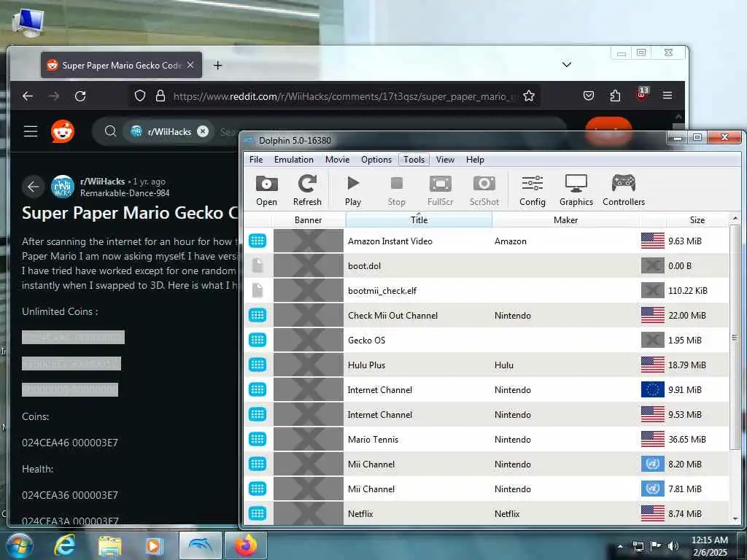Open the Emulation menu
Image resolution: width=747 pixels, height=560 pixels.
point(293,160)
